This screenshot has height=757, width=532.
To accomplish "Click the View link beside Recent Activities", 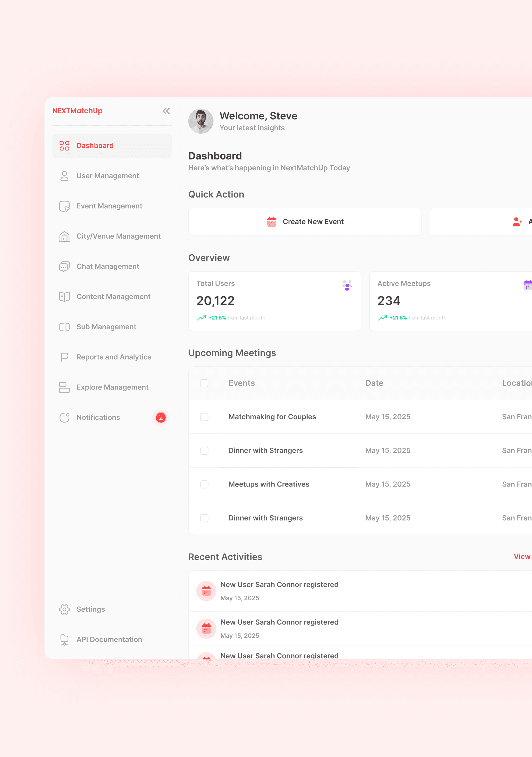I will pyautogui.click(x=522, y=557).
